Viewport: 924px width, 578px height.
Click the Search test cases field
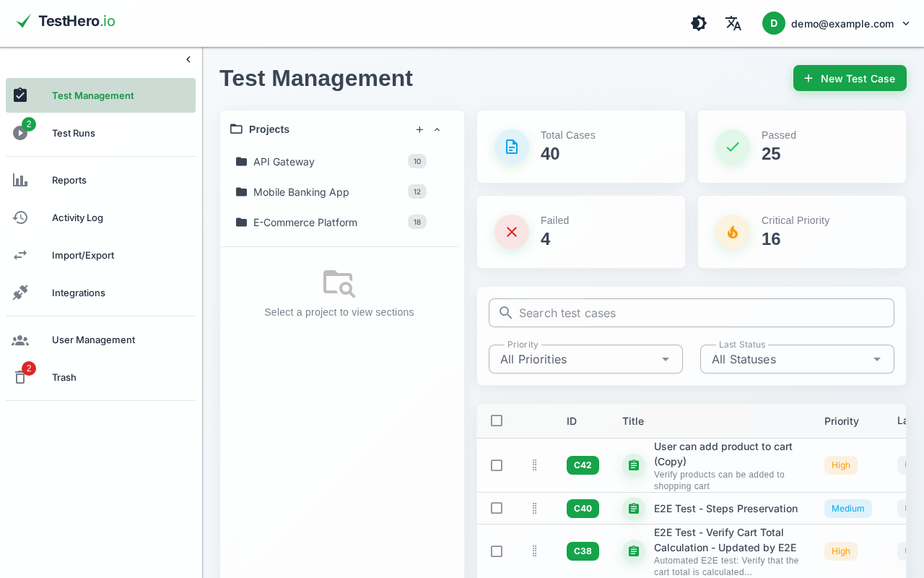(x=692, y=313)
